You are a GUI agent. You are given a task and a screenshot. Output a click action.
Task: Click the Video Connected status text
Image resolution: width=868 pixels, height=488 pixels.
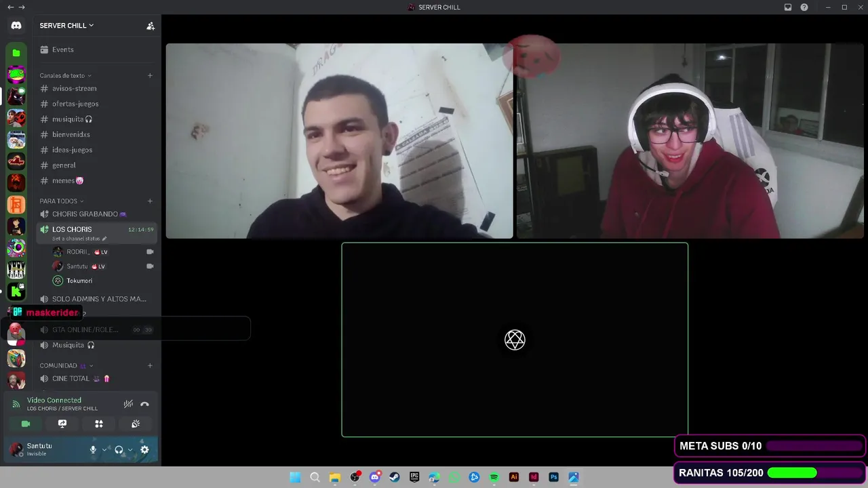point(54,401)
